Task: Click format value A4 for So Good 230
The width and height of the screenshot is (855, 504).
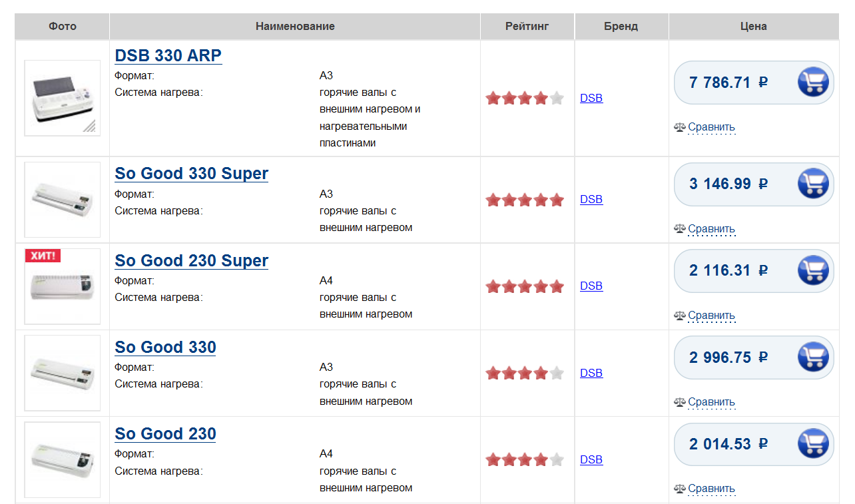Action: click(326, 453)
